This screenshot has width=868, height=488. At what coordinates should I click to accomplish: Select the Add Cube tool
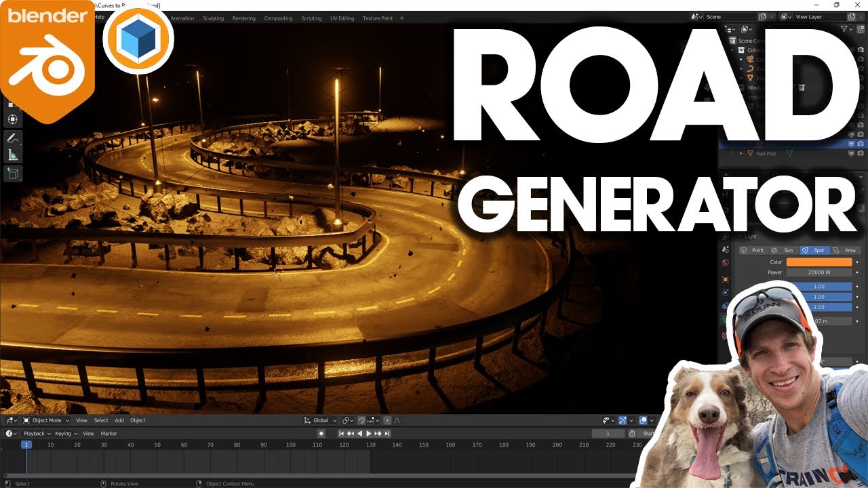point(13,174)
